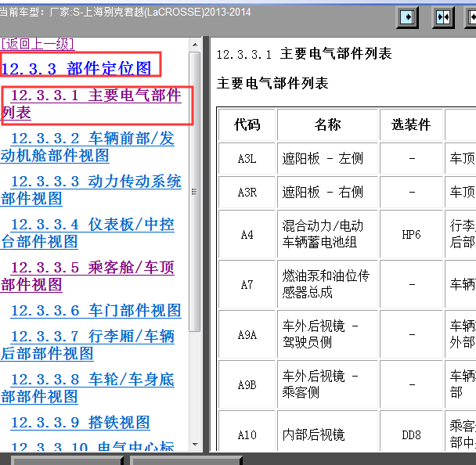This screenshot has height=465, width=476.
Task: Click the right-arrow panel expand icon
Action: tap(407, 17)
